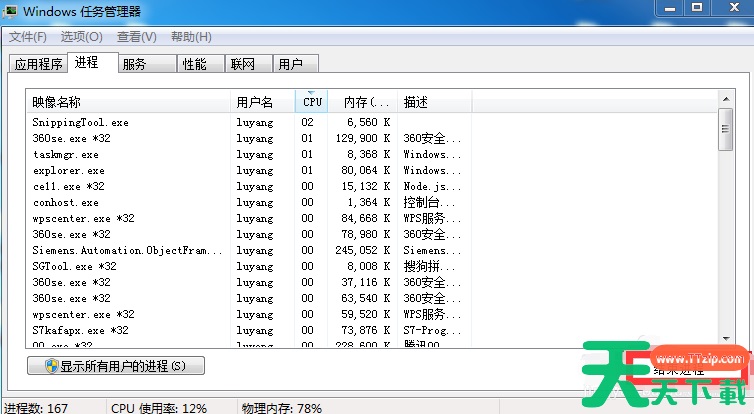Minimize the Task Manager window
The image size is (754, 414).
coord(670,8)
